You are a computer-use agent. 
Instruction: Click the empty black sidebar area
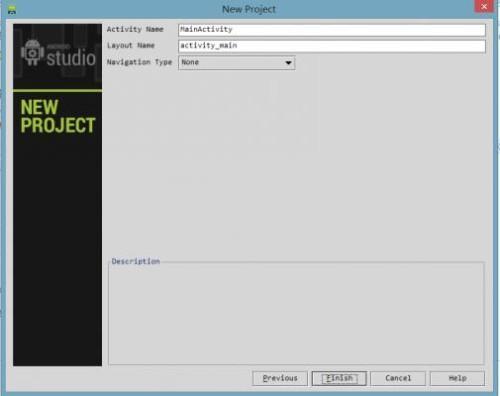click(x=58, y=250)
